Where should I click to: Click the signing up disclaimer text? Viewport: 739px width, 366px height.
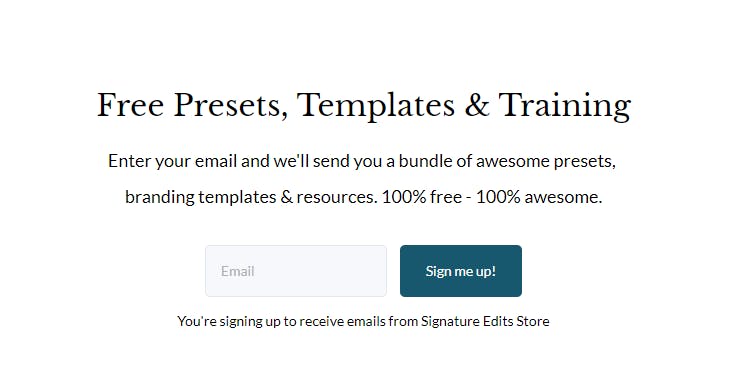[363, 321]
